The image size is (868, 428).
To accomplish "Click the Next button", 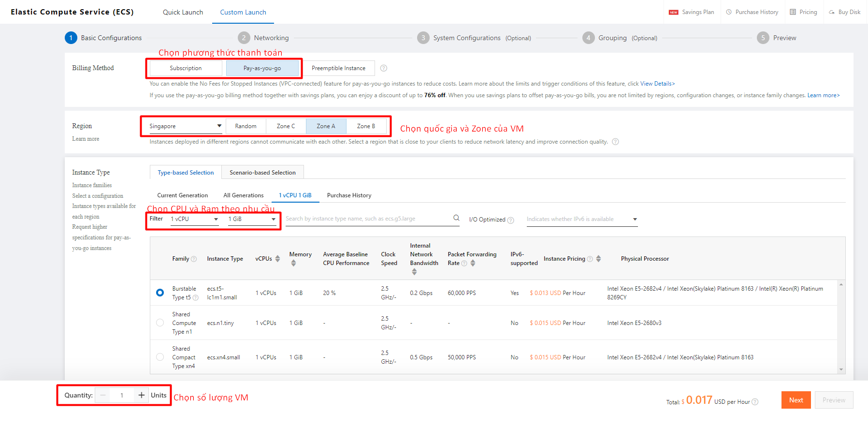I will (796, 400).
